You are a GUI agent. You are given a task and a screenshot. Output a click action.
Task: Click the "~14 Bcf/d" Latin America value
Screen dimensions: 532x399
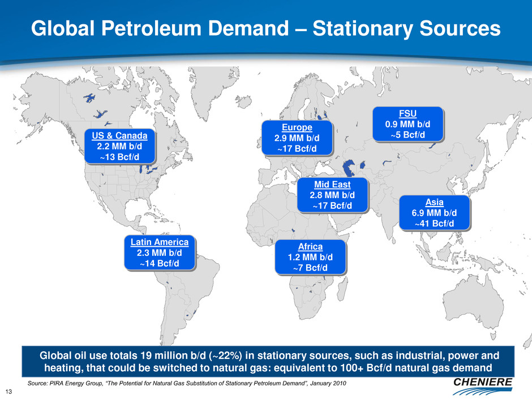click(x=160, y=263)
